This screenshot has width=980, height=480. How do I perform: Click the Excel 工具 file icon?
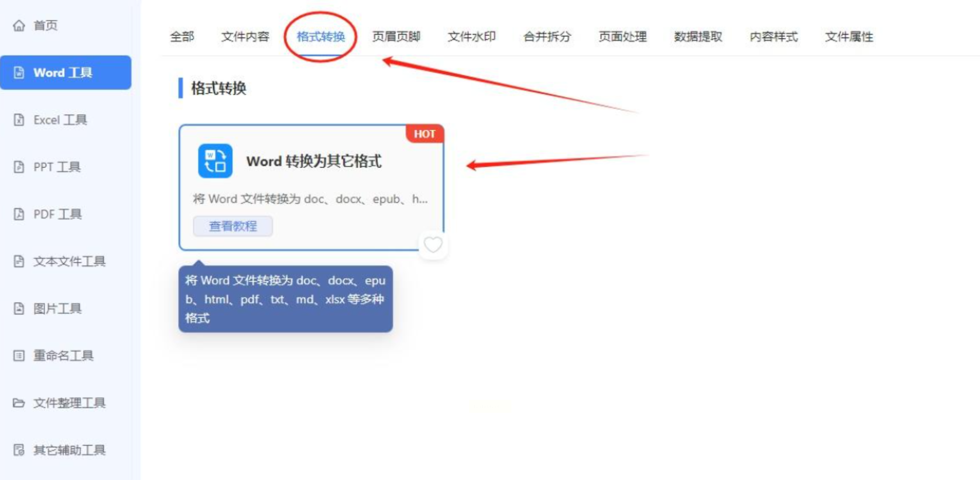click(x=19, y=120)
